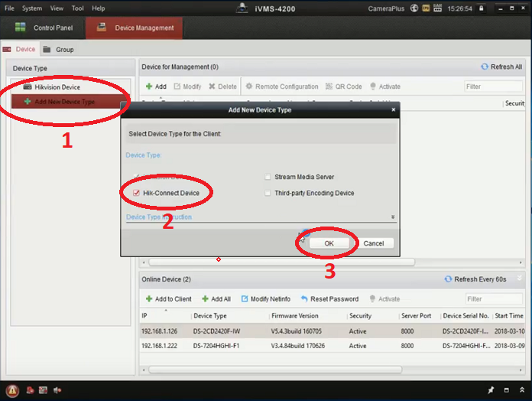532x401 pixels.
Task: Click Activate in management toolbar
Action: pyautogui.click(x=385, y=86)
